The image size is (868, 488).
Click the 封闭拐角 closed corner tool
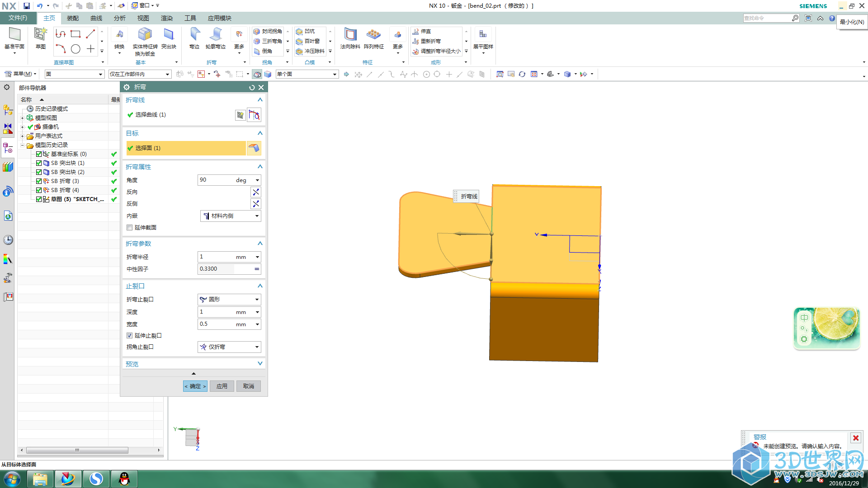tap(268, 31)
